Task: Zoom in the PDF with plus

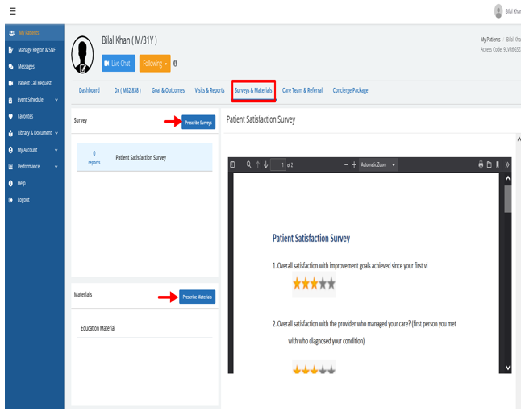Action: click(354, 164)
